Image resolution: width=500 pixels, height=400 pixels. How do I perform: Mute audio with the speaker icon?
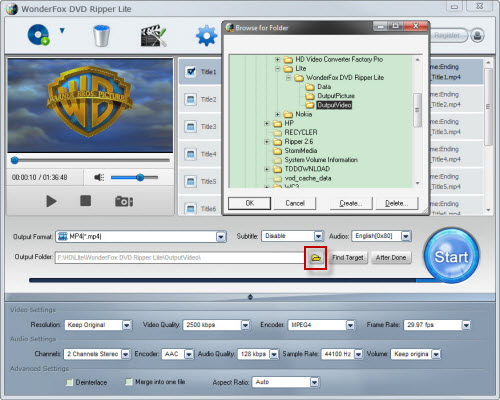[99, 177]
